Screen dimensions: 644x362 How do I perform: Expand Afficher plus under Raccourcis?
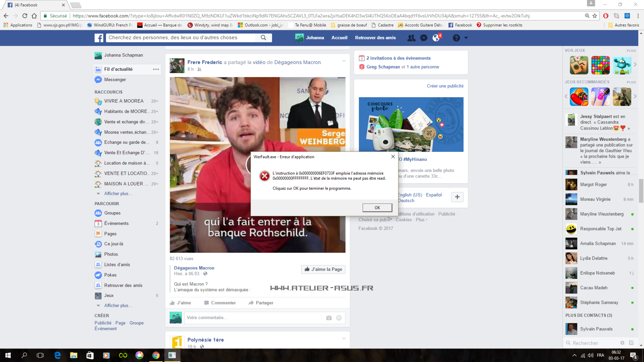(118, 194)
